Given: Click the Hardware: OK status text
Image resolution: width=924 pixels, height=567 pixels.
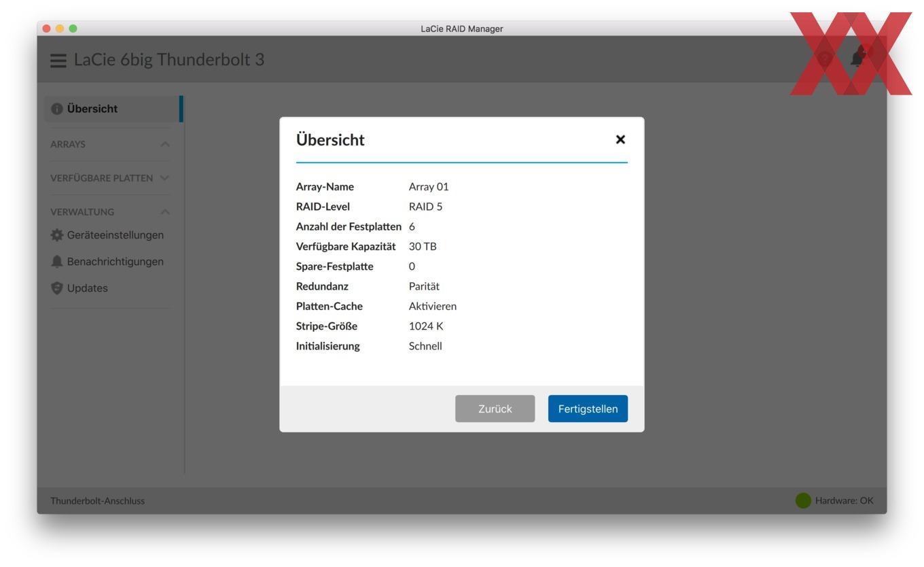Looking at the screenshot, I should pos(845,501).
